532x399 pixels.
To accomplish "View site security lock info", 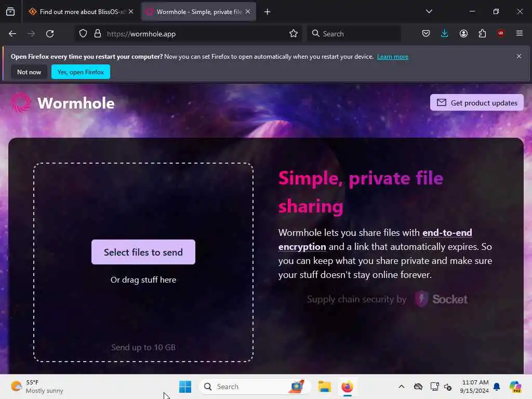I will [98, 34].
